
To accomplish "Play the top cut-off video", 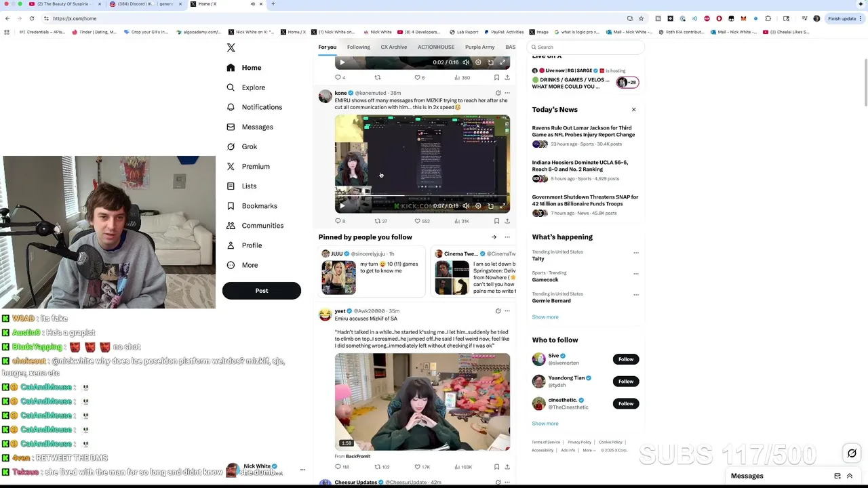I will click(x=342, y=62).
